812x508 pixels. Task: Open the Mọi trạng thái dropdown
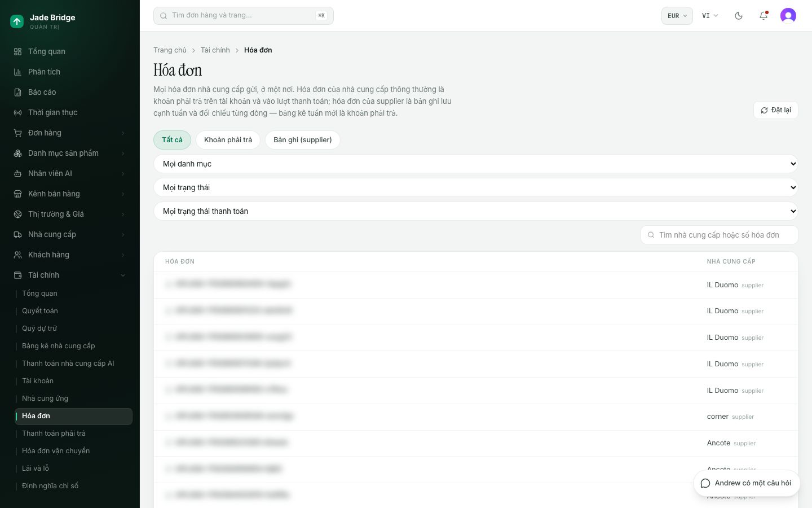click(476, 187)
